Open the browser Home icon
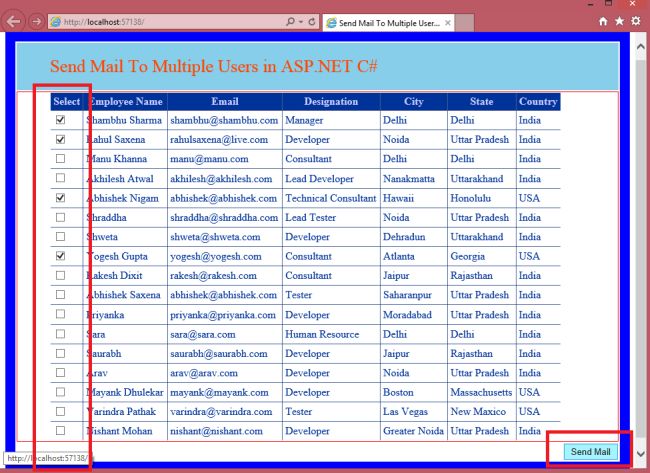The width and height of the screenshot is (650, 473). pyautogui.click(x=603, y=21)
